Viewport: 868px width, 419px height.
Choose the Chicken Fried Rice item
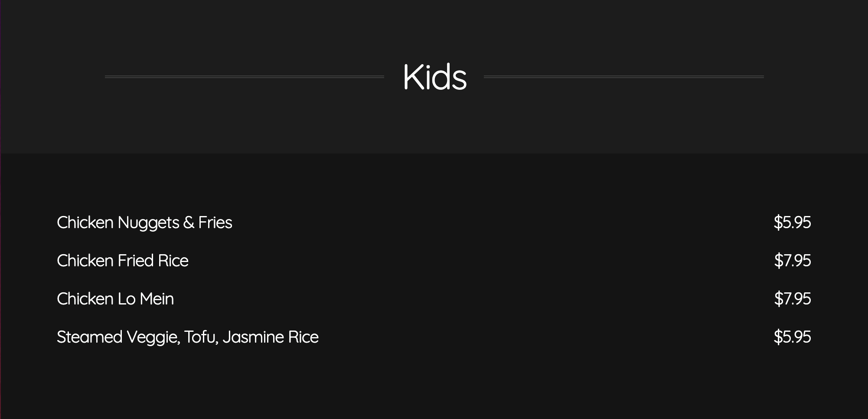[123, 261]
